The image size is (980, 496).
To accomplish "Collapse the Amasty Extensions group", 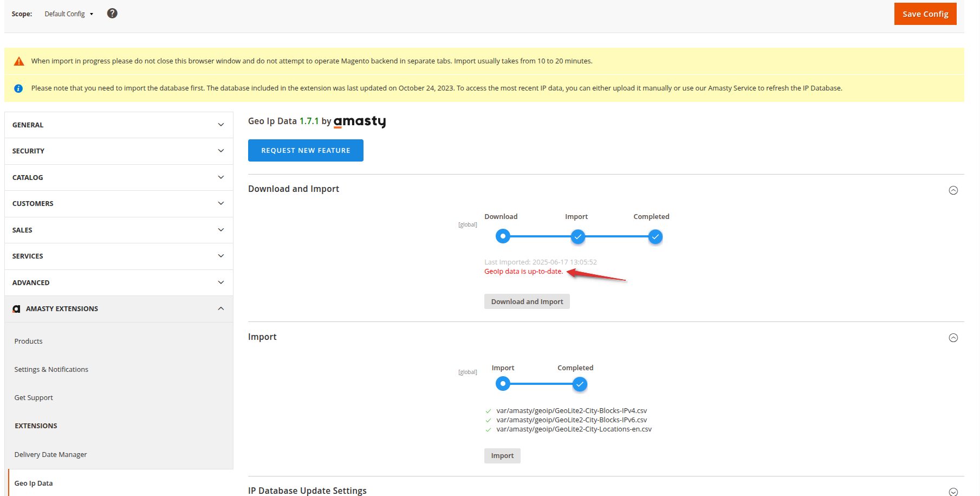I will pos(119,309).
